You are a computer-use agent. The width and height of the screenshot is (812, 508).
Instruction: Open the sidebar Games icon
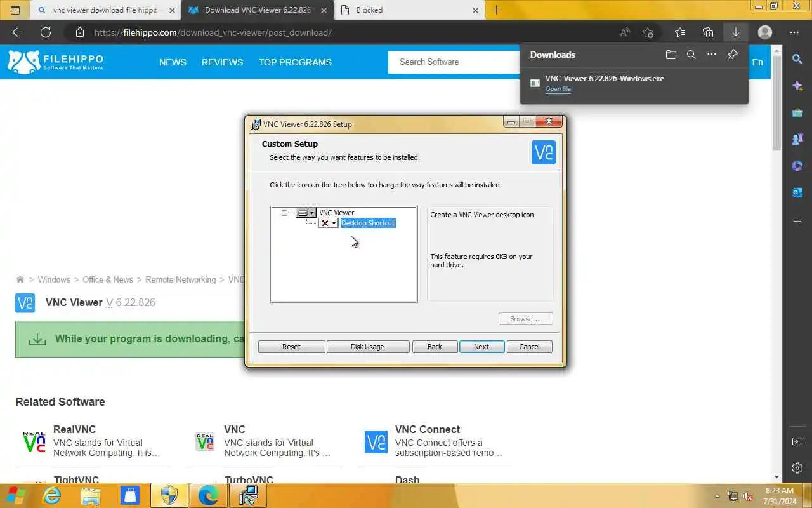pos(797,139)
